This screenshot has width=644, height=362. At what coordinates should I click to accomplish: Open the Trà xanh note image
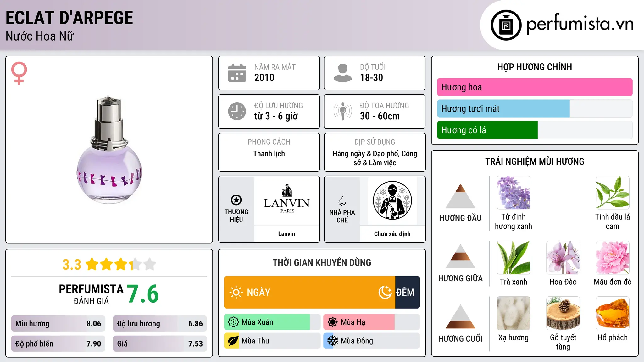click(514, 258)
